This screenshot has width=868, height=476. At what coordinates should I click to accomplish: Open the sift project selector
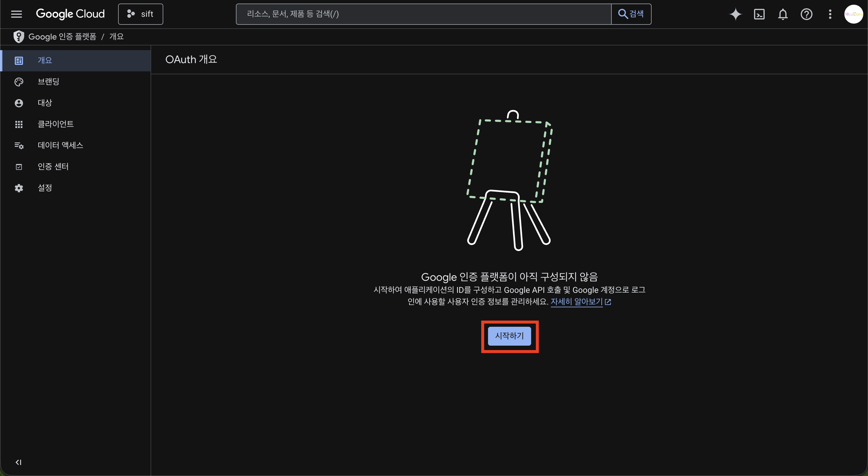(141, 14)
